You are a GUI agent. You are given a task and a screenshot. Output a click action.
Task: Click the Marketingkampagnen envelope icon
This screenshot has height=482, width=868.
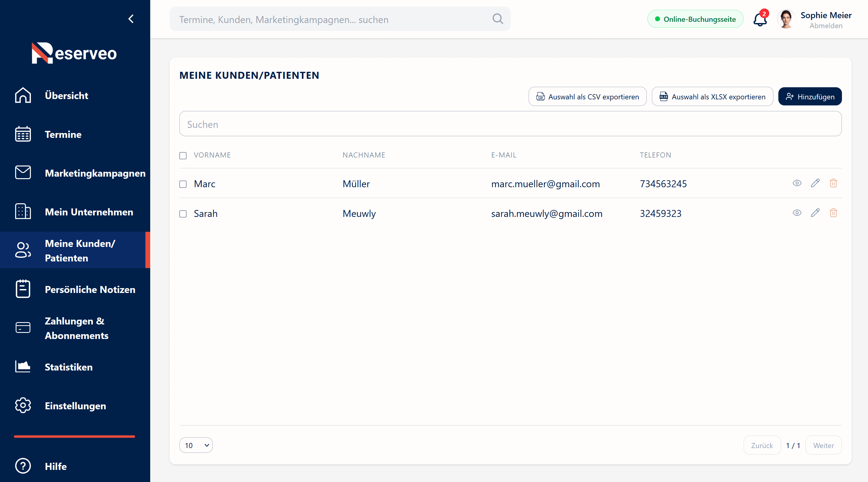pyautogui.click(x=23, y=173)
